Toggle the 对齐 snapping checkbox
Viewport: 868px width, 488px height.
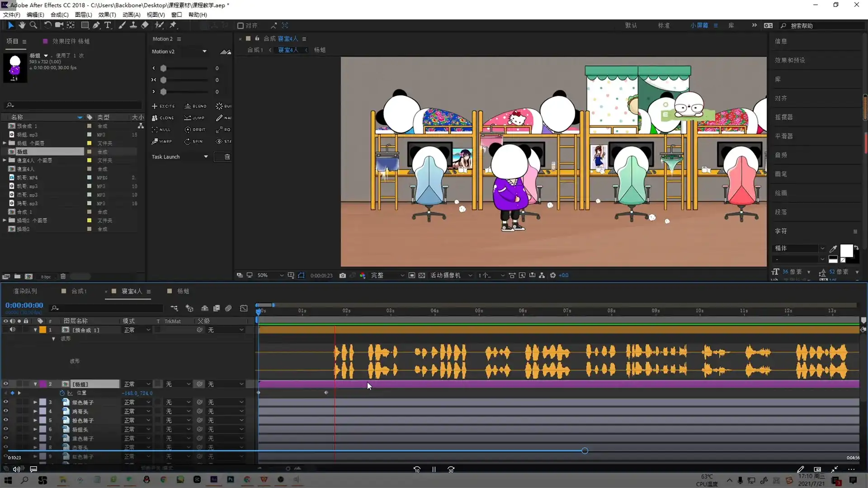(x=241, y=26)
